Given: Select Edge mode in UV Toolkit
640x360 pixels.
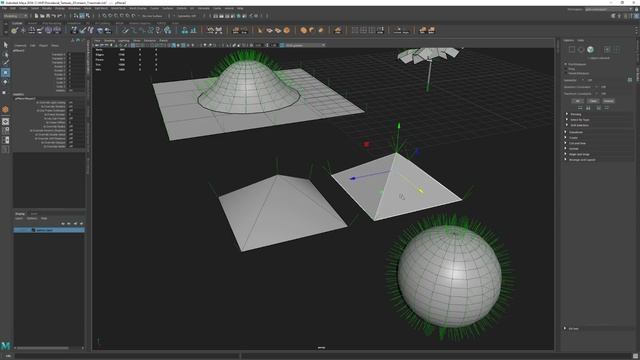Looking at the screenshot, I should click(581, 49).
